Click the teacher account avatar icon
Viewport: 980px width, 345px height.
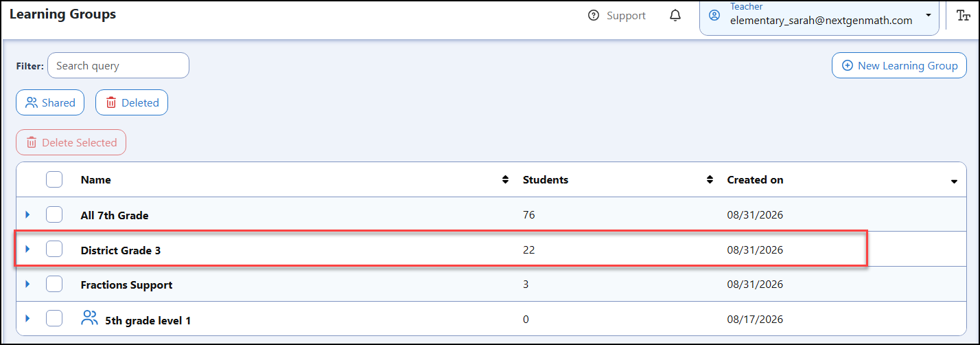pyautogui.click(x=715, y=15)
